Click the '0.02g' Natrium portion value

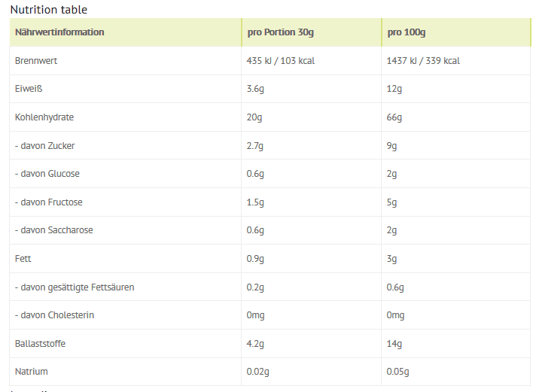click(258, 371)
